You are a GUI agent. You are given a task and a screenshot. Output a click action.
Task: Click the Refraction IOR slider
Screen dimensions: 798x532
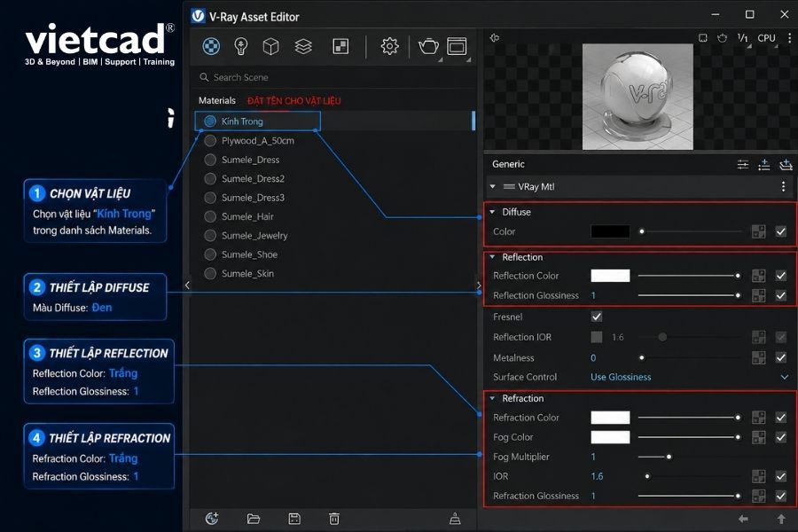[x=689, y=476]
